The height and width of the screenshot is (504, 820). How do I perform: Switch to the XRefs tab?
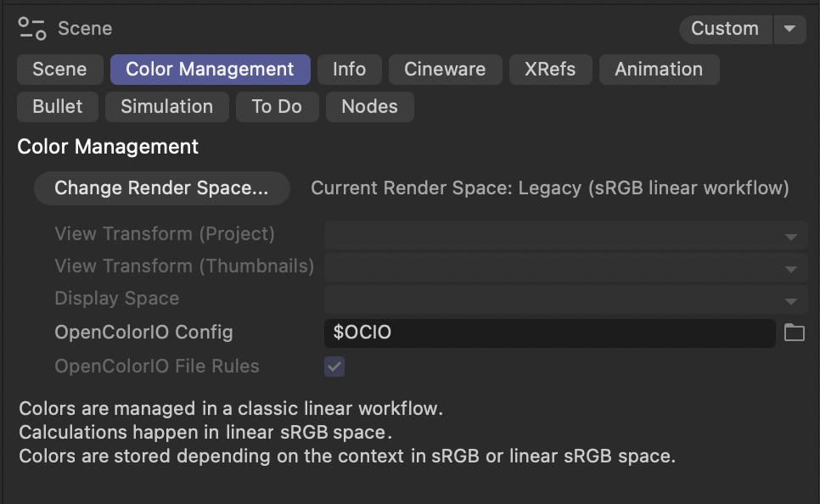pos(550,70)
